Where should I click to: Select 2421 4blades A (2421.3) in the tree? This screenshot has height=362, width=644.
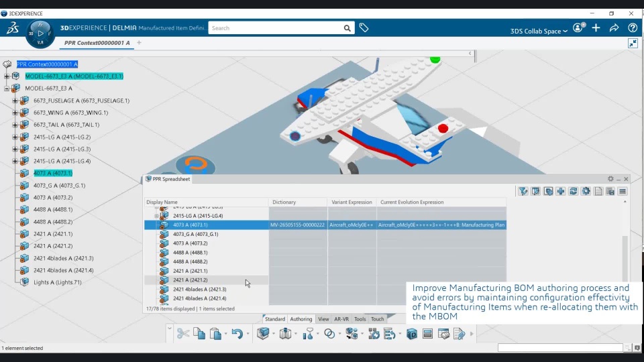coord(63,258)
